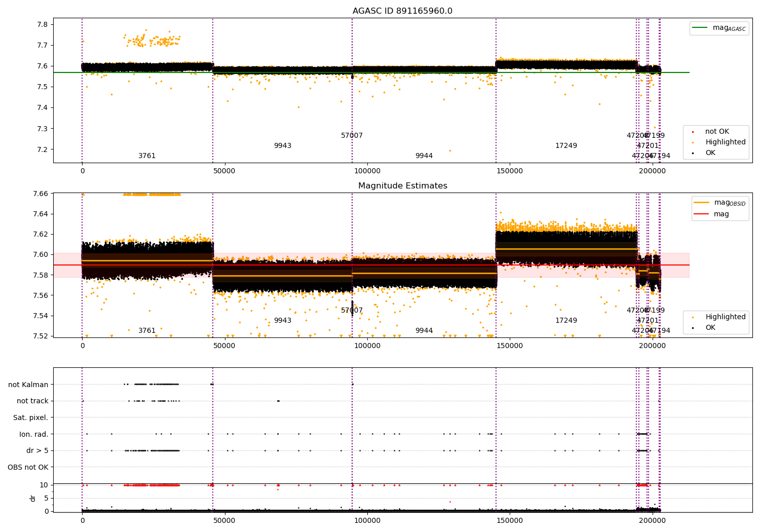Screen dimensions: 760x532
Task: Click the 100000 x-tick under the AGASC ID plot
Action: 367,171
